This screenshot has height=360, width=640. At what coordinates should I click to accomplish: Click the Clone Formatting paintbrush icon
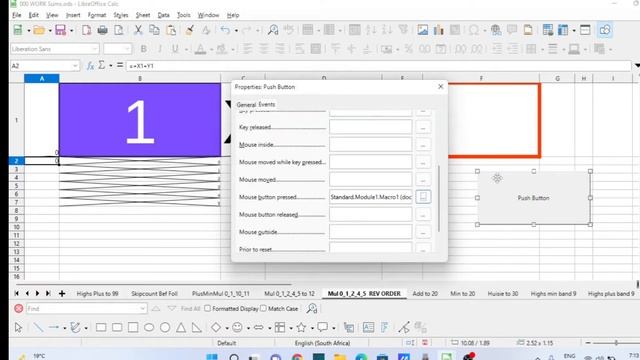click(x=189, y=30)
